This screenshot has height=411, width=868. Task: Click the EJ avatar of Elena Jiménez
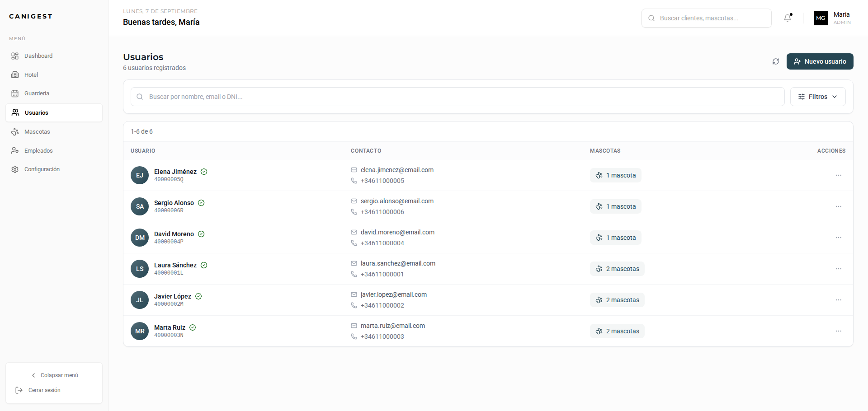click(140, 175)
